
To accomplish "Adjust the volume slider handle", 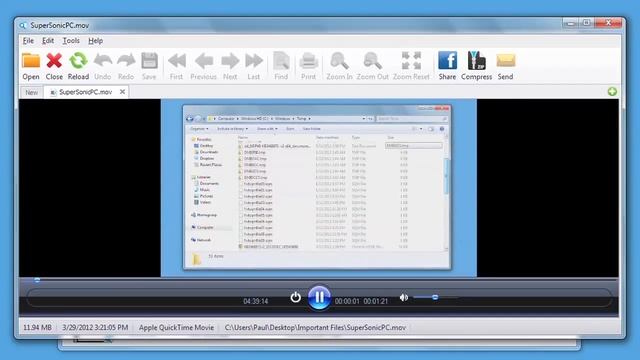I will tap(435, 298).
